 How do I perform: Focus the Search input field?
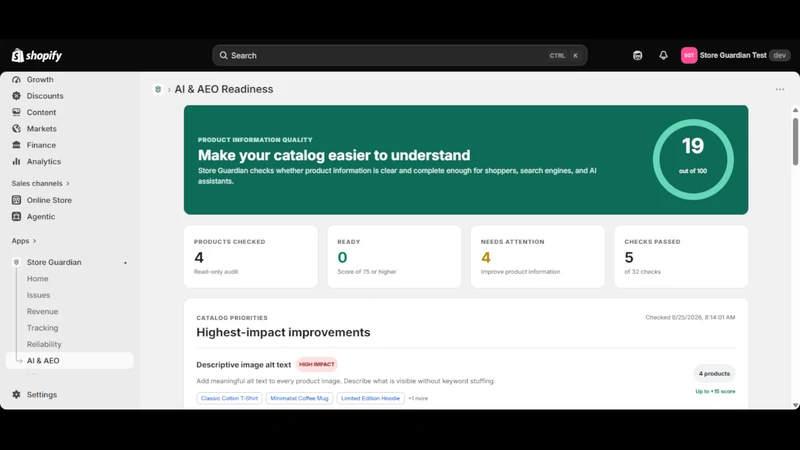click(399, 55)
